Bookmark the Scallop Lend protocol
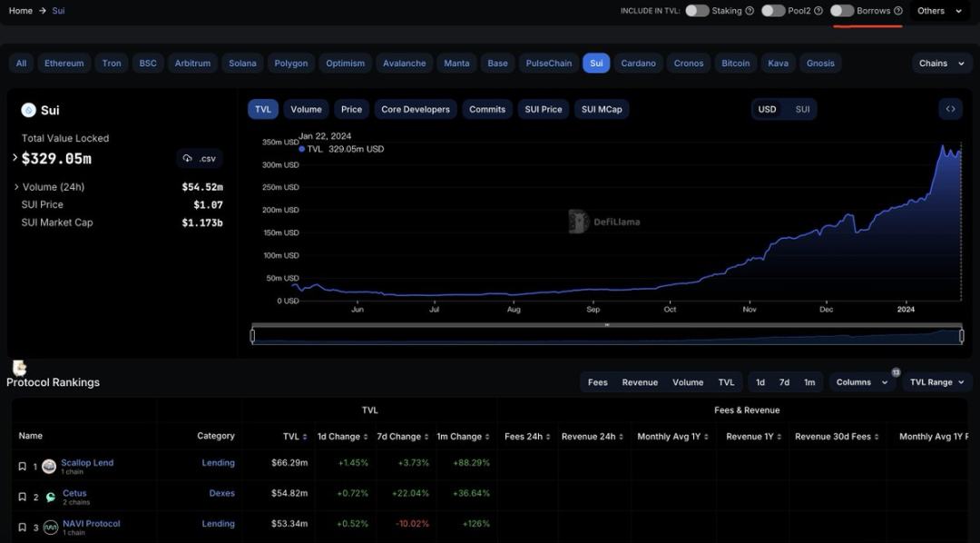Screen dimensions: 980x543 22,467
